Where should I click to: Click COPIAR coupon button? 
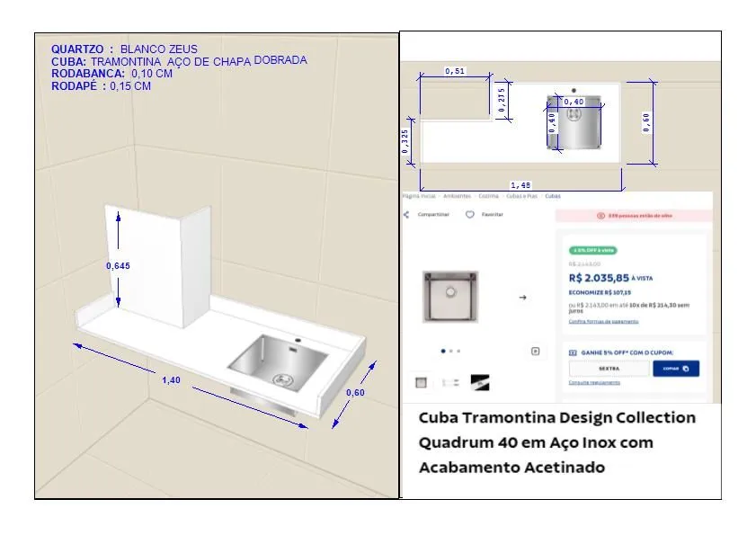[676, 369]
